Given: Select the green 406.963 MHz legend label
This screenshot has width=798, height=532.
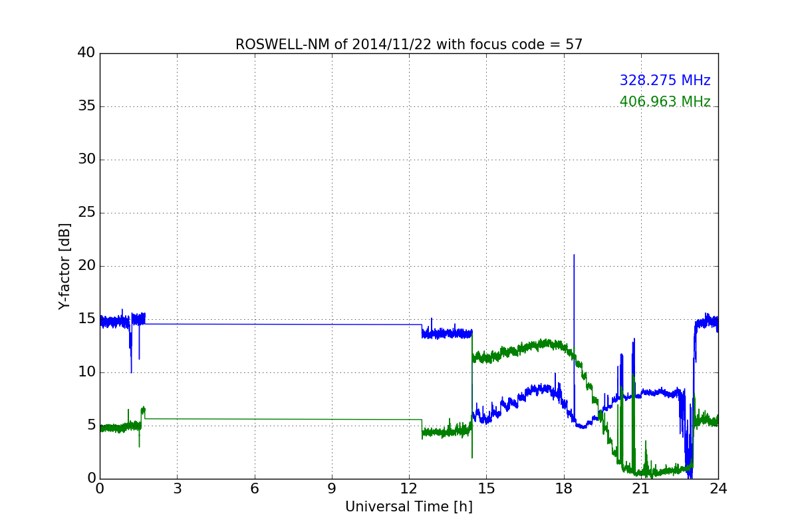Looking at the screenshot, I should (x=665, y=102).
